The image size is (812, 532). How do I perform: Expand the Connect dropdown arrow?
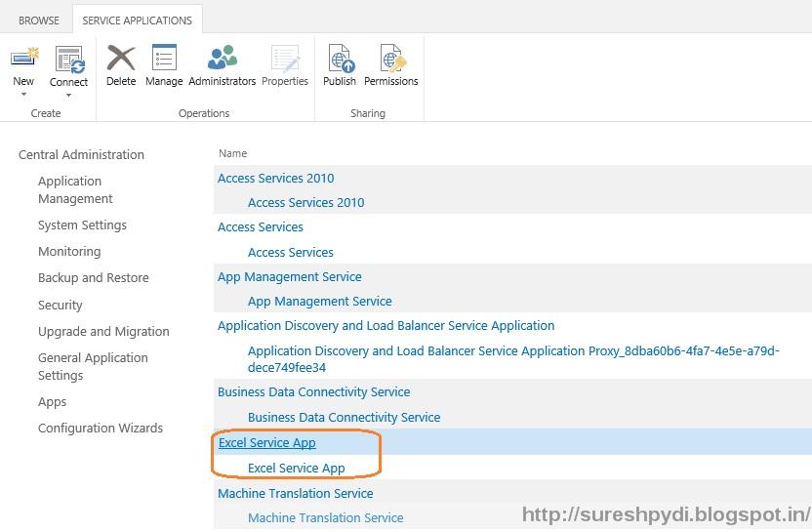click(69, 96)
